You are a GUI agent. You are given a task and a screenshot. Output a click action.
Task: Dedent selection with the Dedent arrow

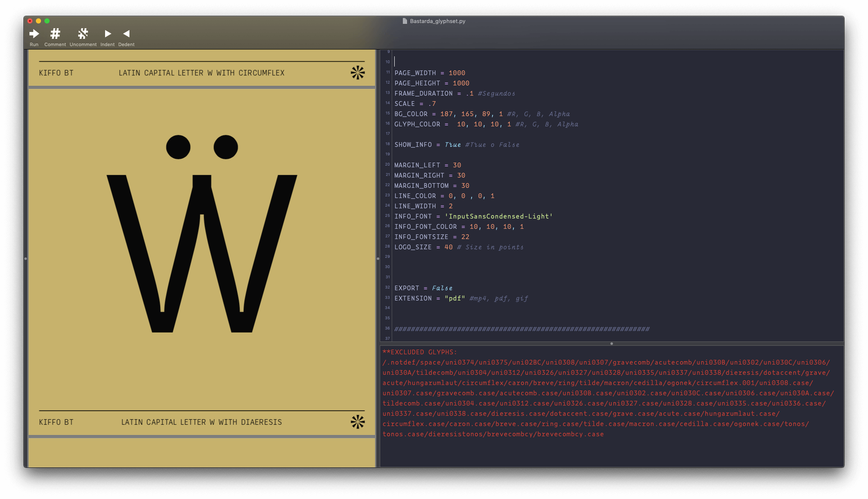126,33
